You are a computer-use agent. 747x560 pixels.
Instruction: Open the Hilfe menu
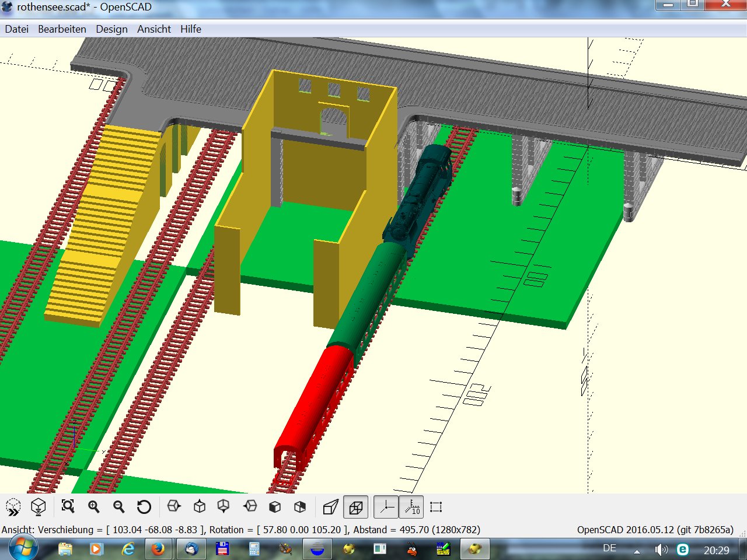[191, 29]
